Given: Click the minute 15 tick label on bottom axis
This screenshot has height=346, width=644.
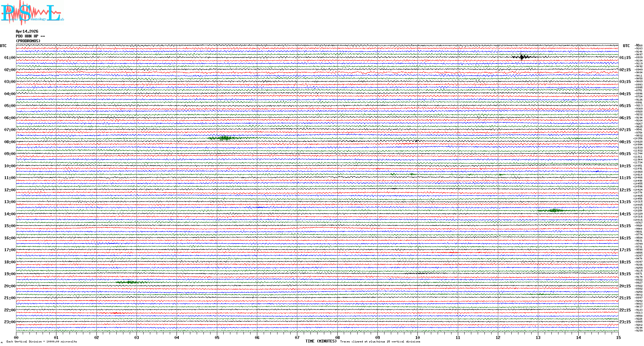Looking at the screenshot, I should 618,337.
